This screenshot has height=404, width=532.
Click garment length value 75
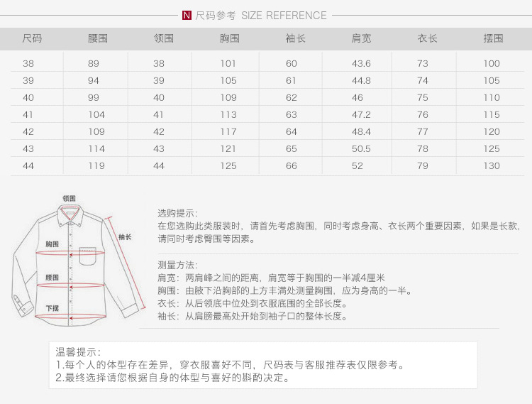[423, 97]
